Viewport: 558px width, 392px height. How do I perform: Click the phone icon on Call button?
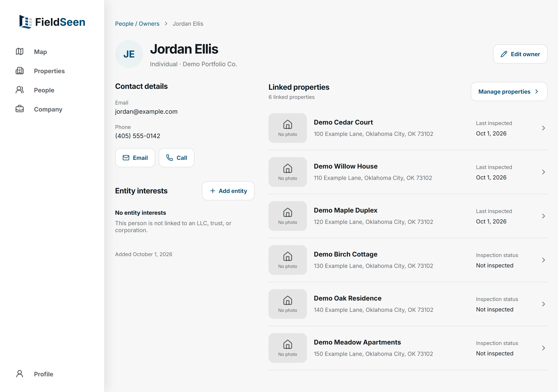click(169, 158)
